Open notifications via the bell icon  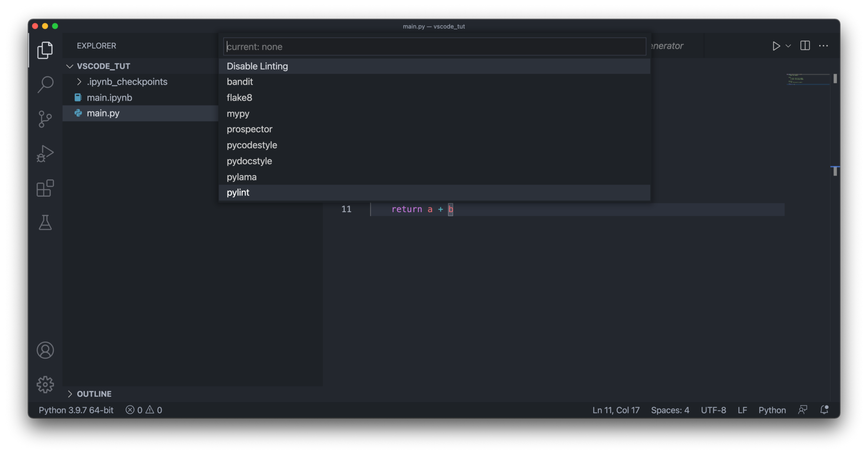824,410
